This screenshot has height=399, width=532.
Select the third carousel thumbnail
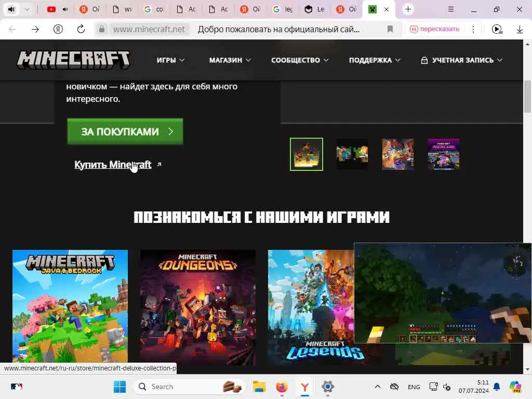click(397, 154)
